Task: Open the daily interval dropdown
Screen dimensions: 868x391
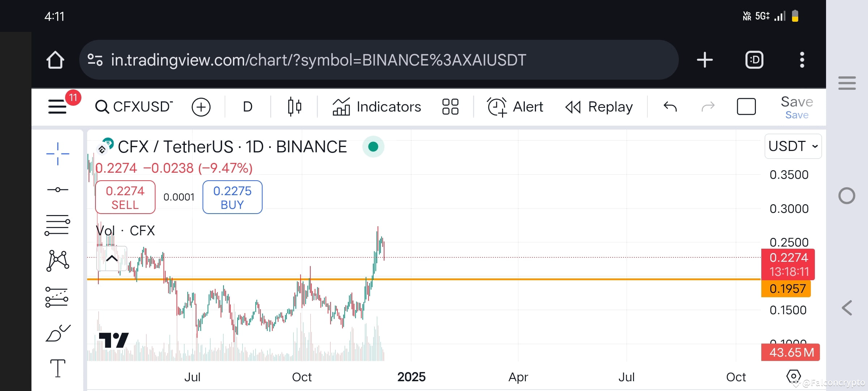Action: 247,106
